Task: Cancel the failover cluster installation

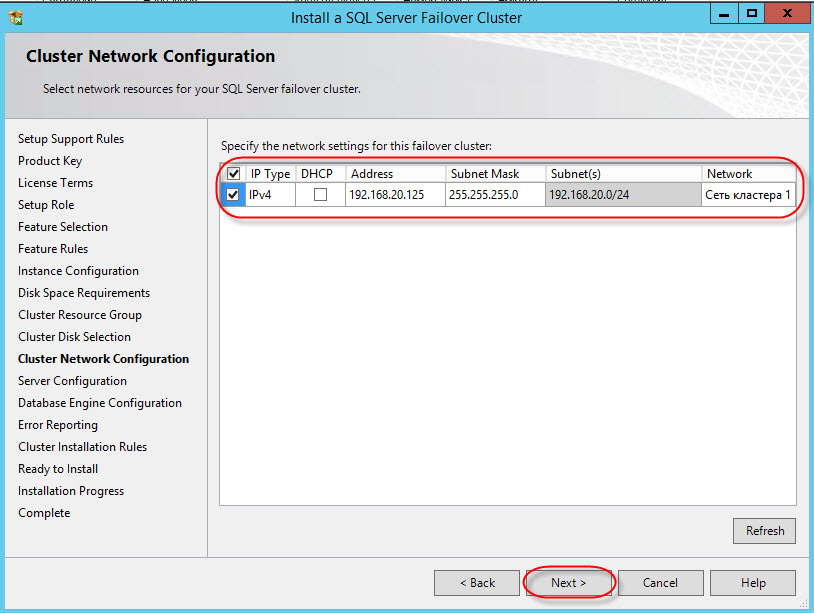Action: tap(660, 583)
